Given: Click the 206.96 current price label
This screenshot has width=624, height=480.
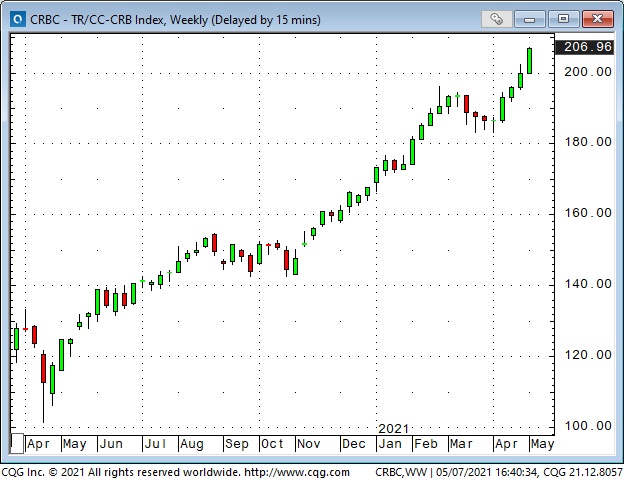Looking at the screenshot, I should 584,47.
